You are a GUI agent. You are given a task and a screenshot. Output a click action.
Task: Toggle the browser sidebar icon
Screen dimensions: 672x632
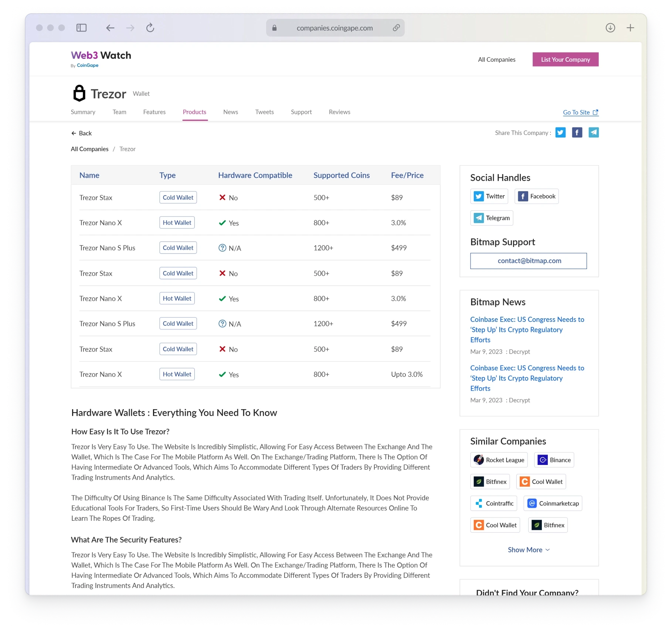(81, 28)
